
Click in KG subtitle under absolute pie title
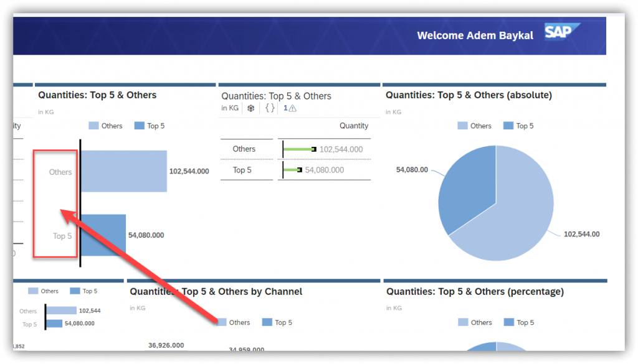pos(394,112)
